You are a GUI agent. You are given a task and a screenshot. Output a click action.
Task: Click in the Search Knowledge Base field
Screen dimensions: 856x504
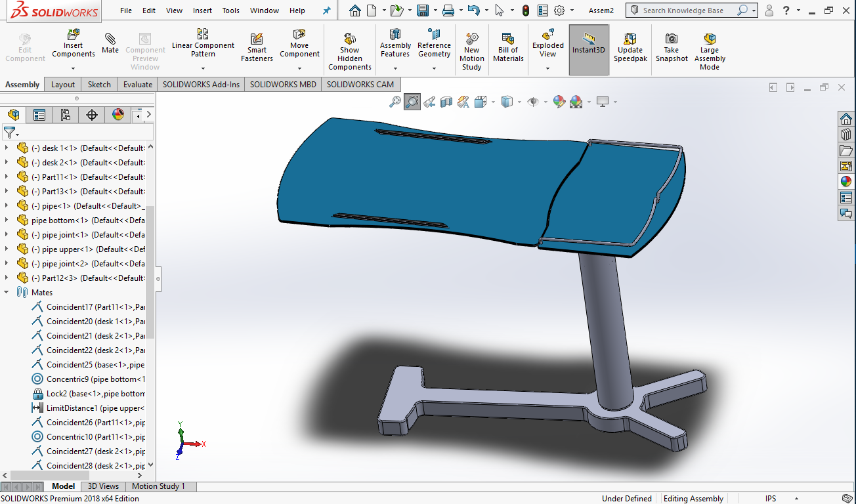pos(683,10)
